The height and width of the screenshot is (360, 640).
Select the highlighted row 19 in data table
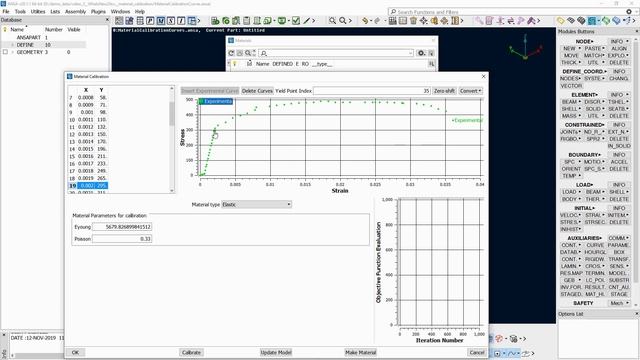88,185
